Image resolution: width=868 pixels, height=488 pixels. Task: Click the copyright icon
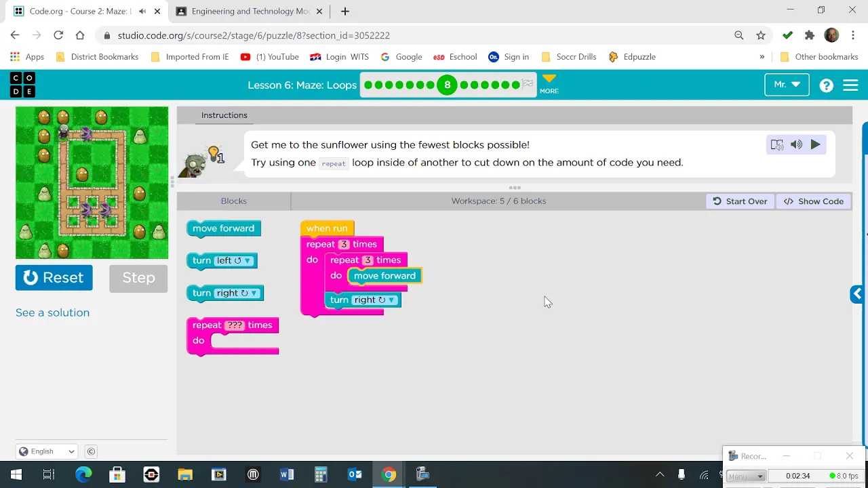point(91,451)
